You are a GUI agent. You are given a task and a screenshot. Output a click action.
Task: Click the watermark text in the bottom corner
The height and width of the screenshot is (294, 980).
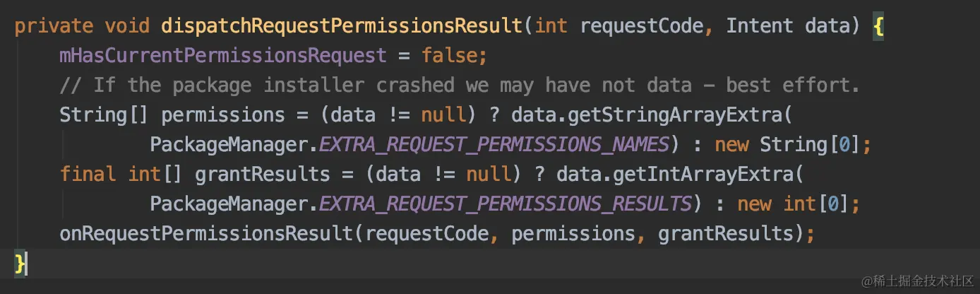point(915,280)
